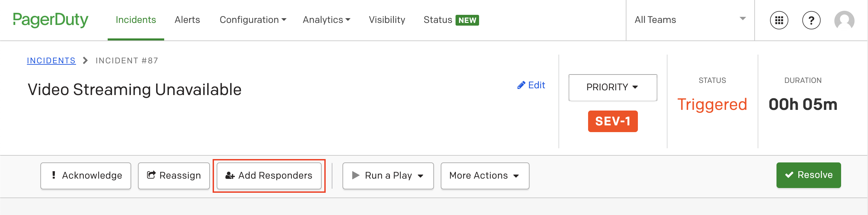Open the Configuration menu
Viewport: 868px width, 215px height.
tap(253, 20)
